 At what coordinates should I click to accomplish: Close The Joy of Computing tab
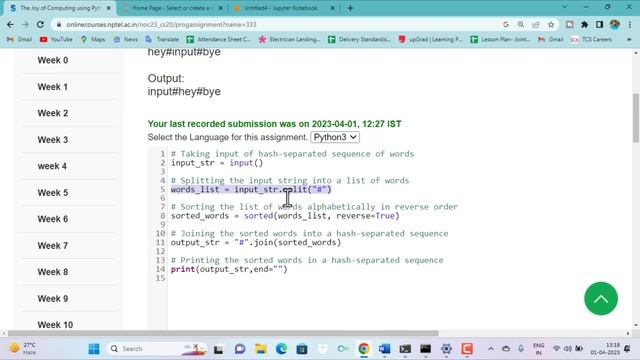click(109, 8)
